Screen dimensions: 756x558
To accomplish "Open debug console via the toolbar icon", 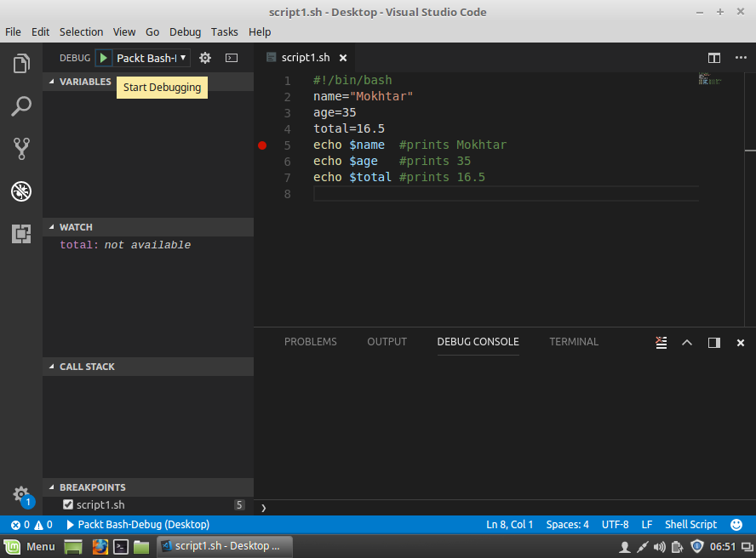I will pos(232,58).
